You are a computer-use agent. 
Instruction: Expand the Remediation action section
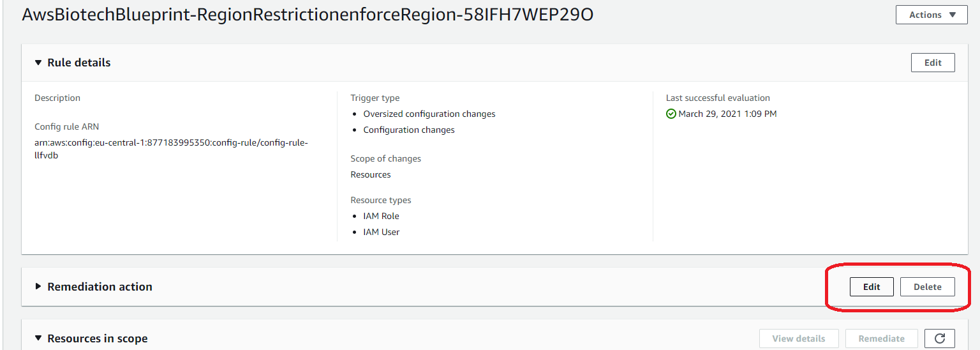tap(39, 287)
